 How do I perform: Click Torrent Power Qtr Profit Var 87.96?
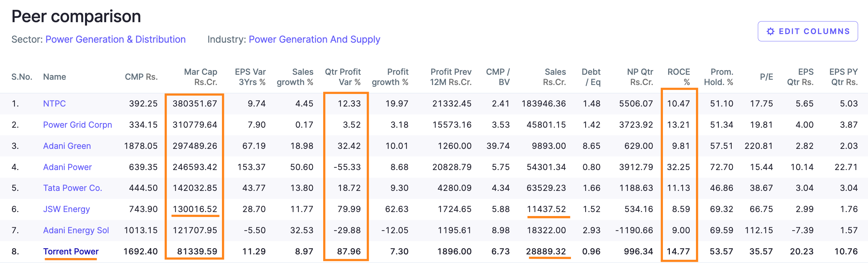click(349, 251)
